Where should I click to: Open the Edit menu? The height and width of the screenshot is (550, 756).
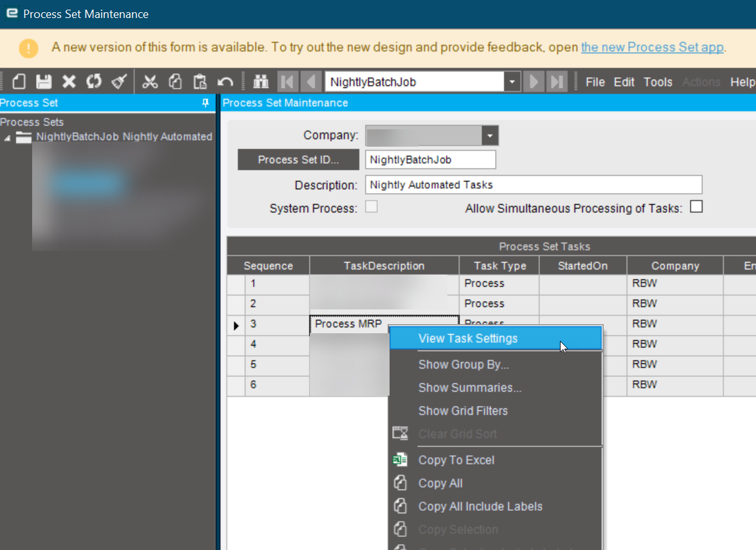click(624, 82)
